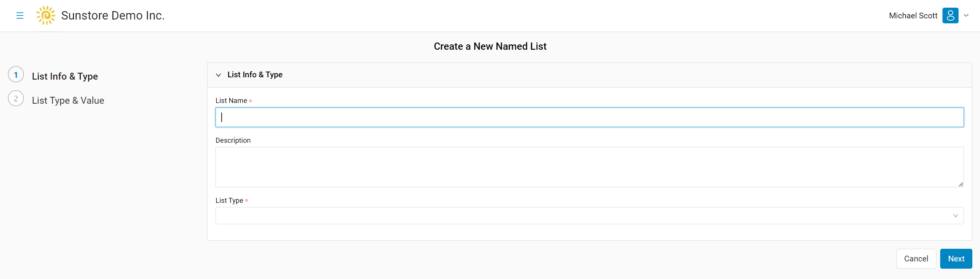Click the Create a New Named List heading
980x279 pixels.
490,46
